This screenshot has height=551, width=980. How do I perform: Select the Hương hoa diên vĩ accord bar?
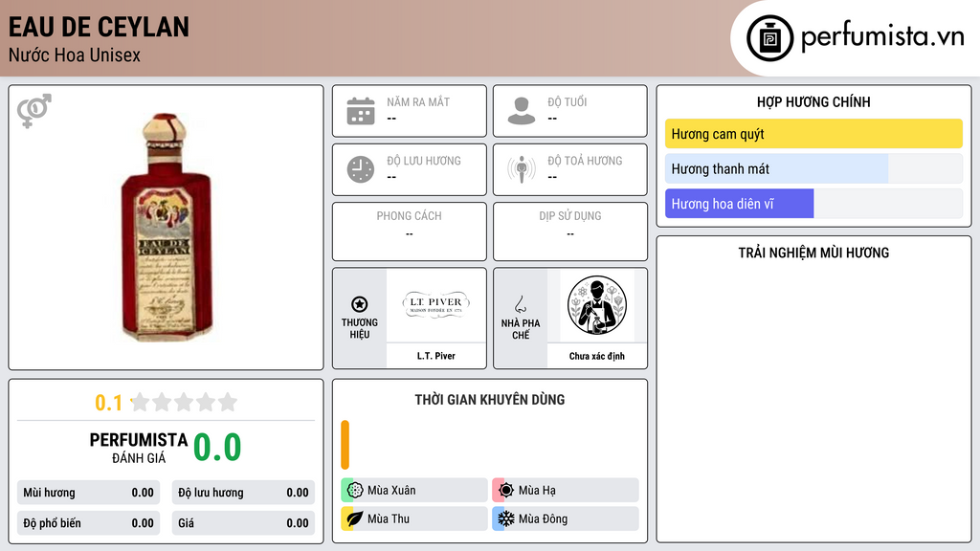click(813, 204)
